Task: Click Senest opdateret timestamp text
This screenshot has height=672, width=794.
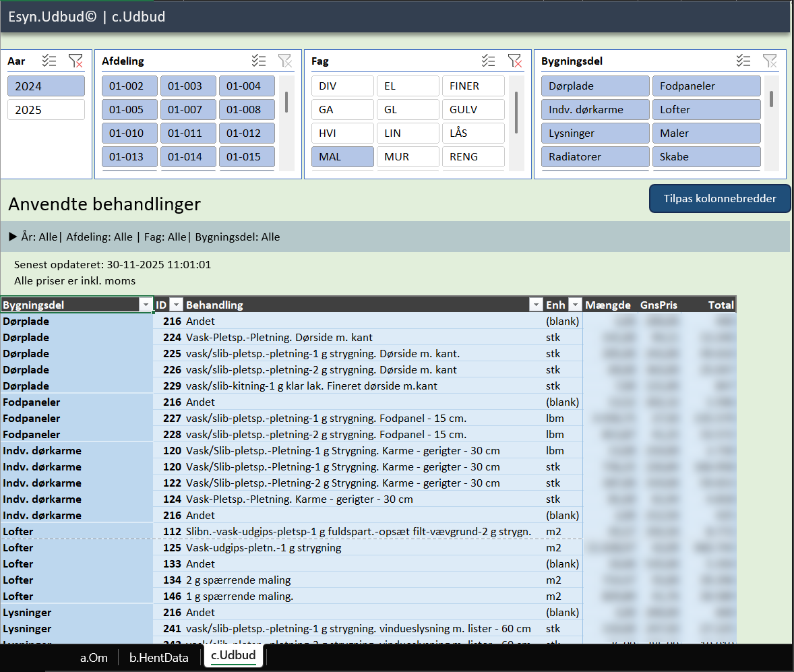Action: pos(113,264)
